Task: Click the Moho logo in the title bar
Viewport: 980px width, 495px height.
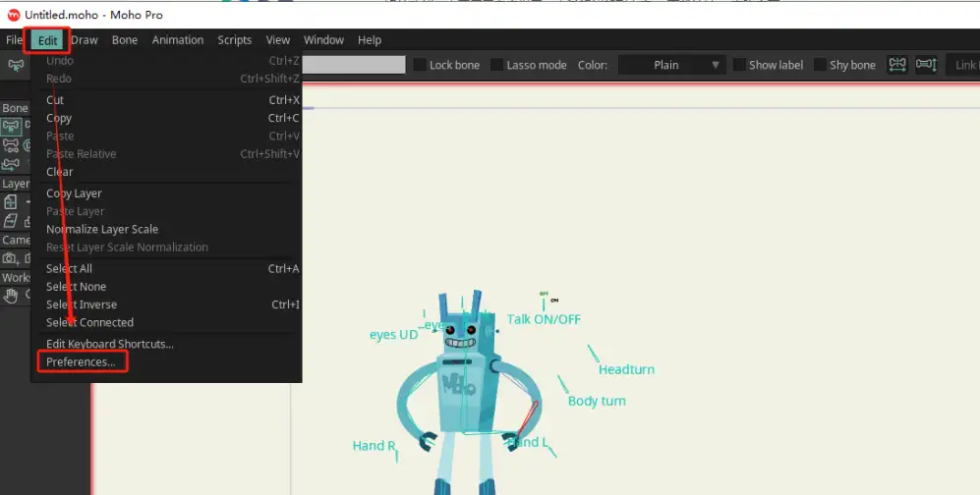Action: pos(13,15)
